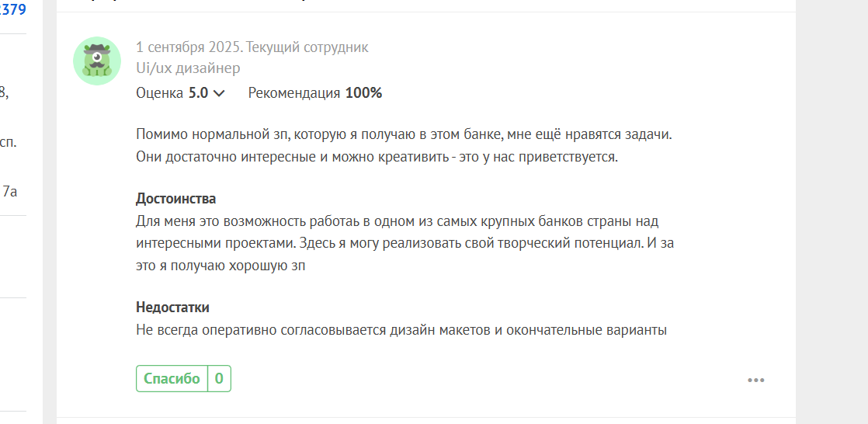868x424 pixels.
Task: Click the green monster avatar icon
Action: (x=97, y=61)
